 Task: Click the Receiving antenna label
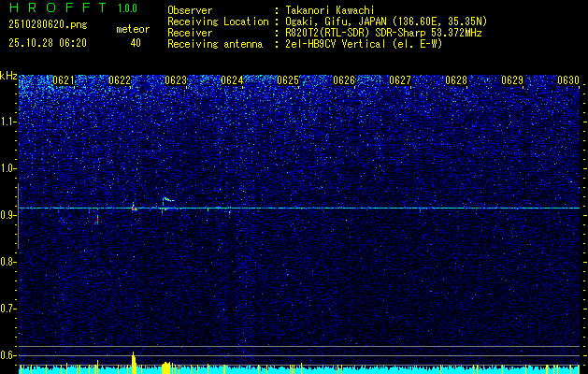click(215, 44)
